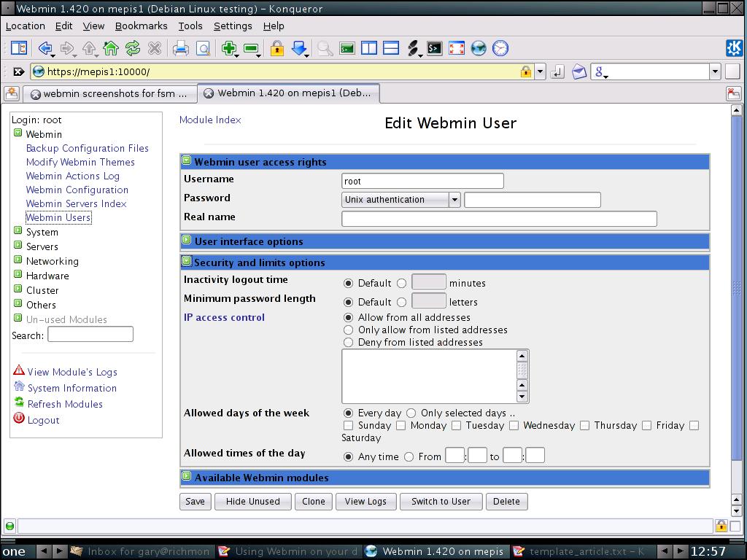Click the clock toolbar icon

tap(500, 48)
